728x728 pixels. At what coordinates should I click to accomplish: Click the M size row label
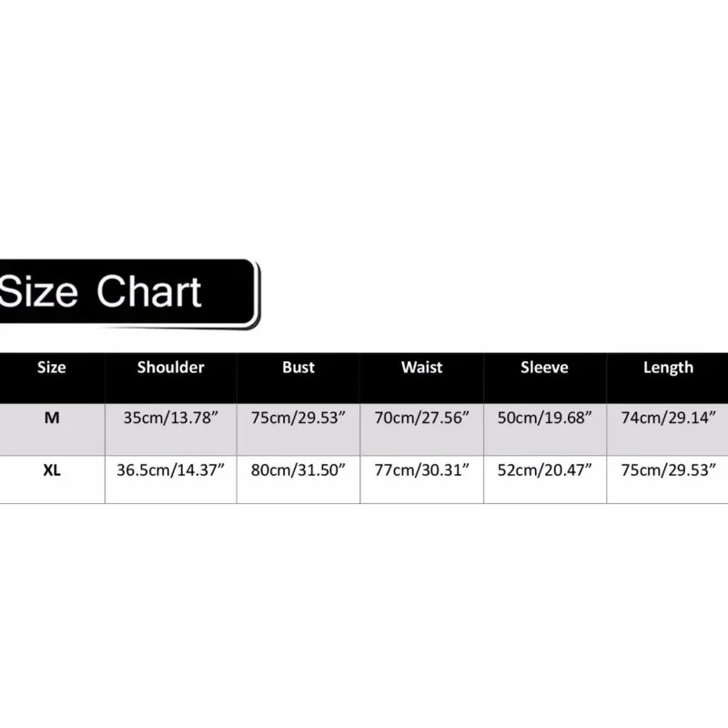click(52, 419)
